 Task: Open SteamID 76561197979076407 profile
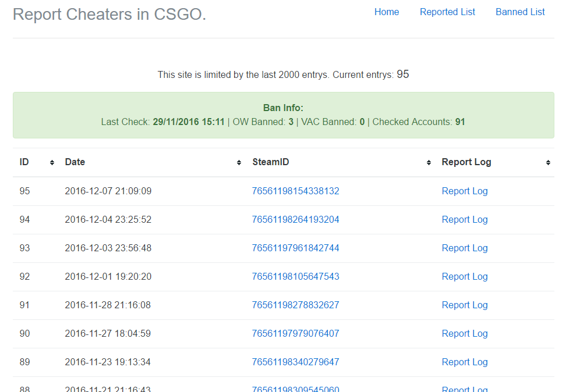tap(295, 333)
